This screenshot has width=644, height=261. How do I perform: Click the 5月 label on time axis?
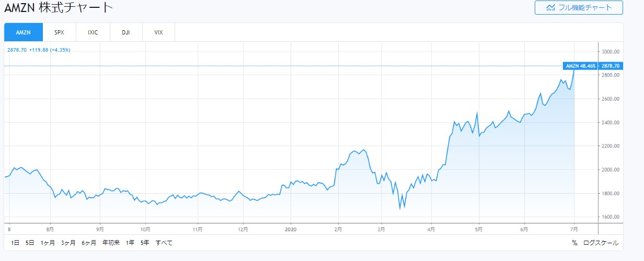click(x=478, y=229)
